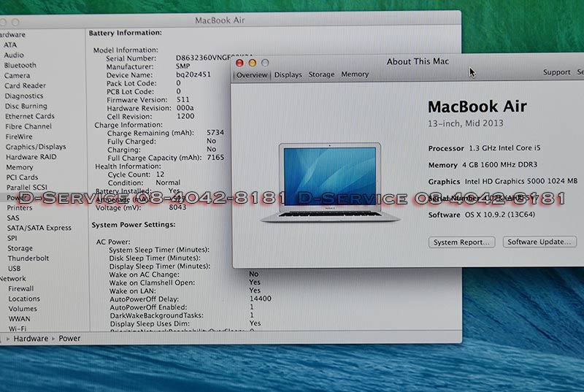Open the Memory tab
Screen dimensions: 584x392
click(x=355, y=74)
